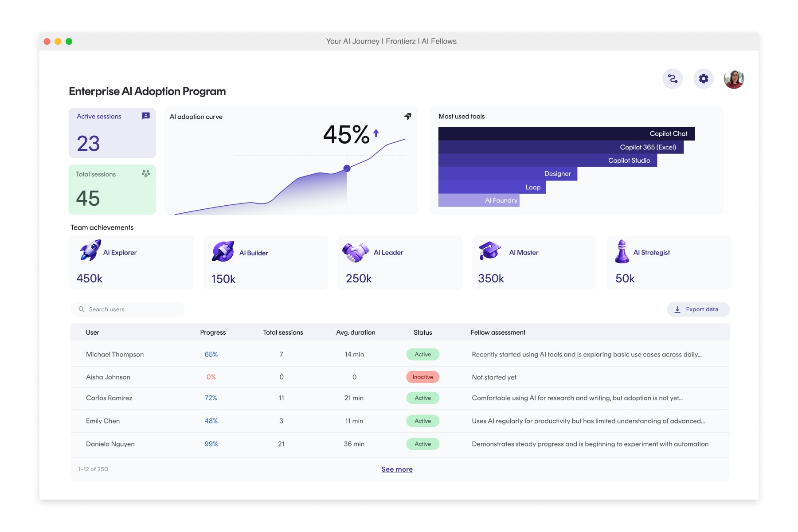Click the user profile avatar

(x=734, y=79)
